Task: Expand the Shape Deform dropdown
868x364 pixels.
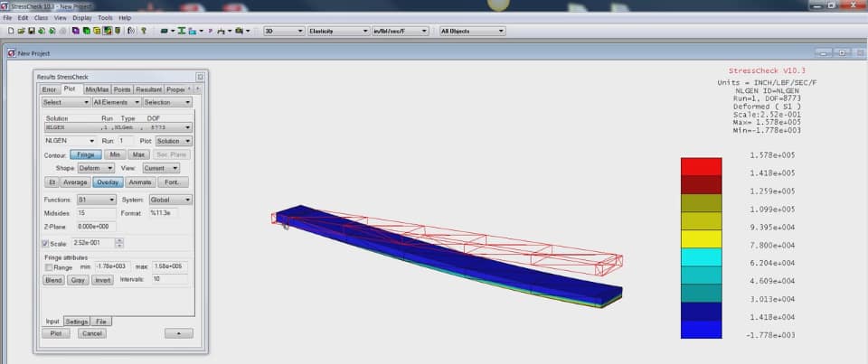Action: (x=104, y=168)
